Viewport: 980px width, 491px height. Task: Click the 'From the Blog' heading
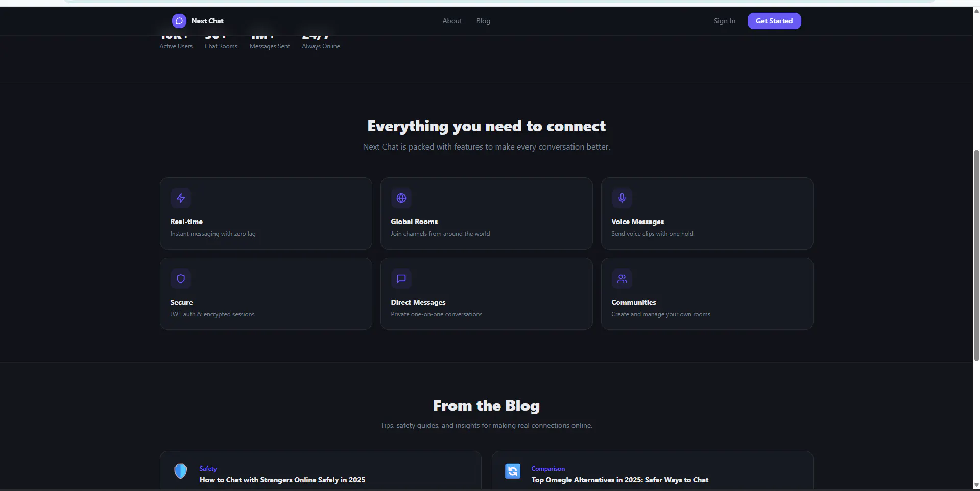(487, 406)
